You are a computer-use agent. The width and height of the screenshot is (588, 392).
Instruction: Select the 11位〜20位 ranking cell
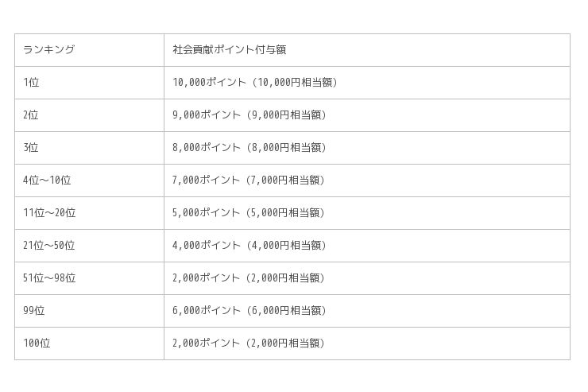click(49, 212)
